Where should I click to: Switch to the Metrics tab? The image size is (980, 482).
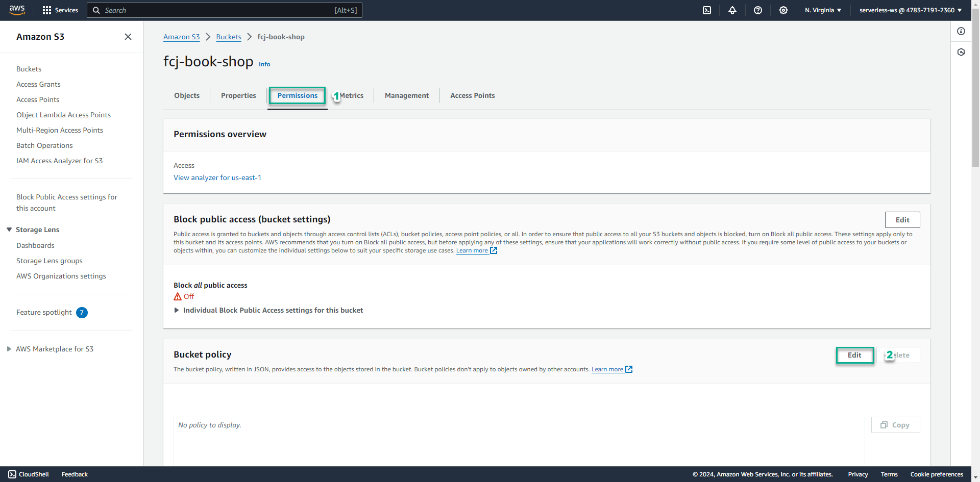click(x=352, y=95)
